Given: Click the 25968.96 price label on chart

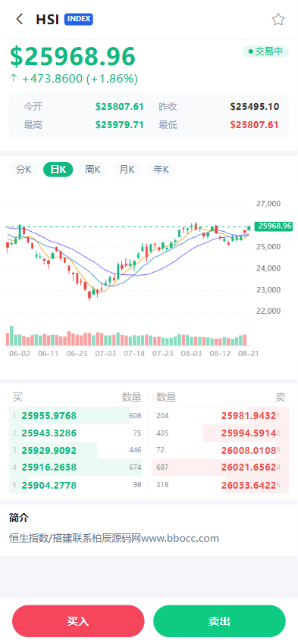Looking at the screenshot, I should click(273, 226).
